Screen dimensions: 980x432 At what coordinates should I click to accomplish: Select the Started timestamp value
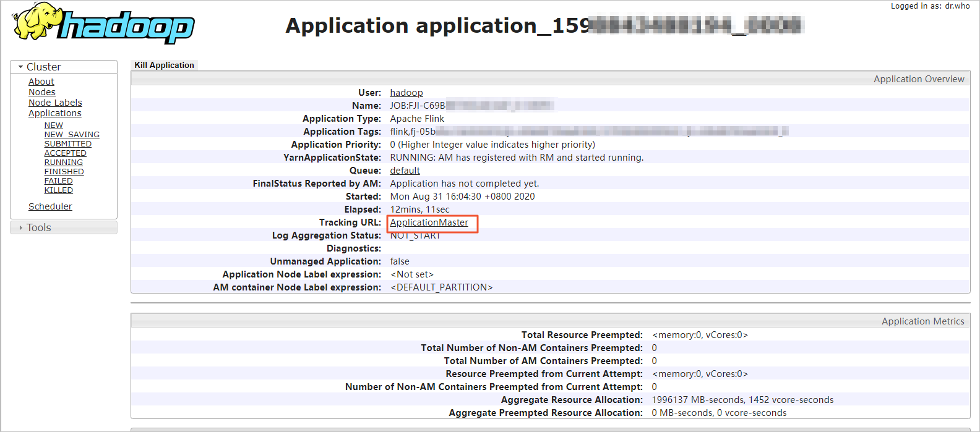coord(462,197)
